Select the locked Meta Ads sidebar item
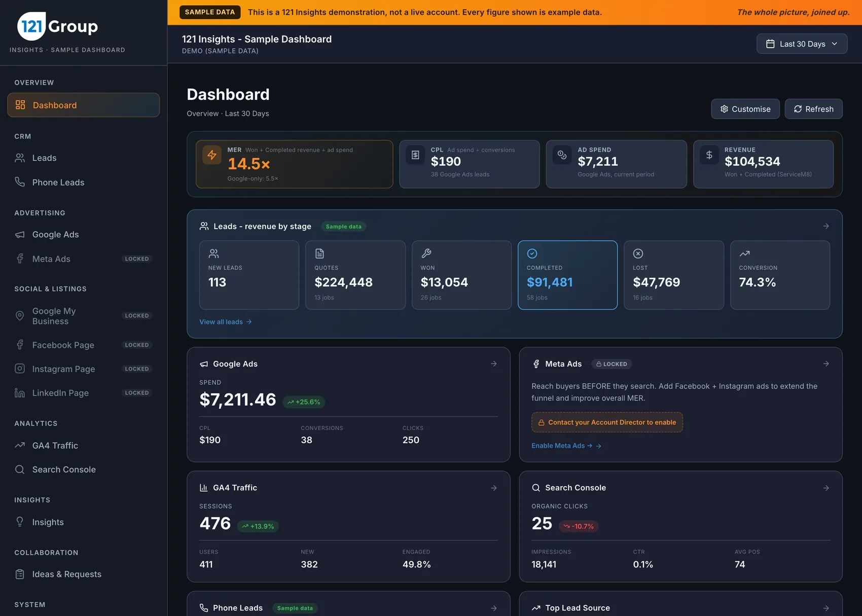The height and width of the screenshot is (616, 862). 83,259
